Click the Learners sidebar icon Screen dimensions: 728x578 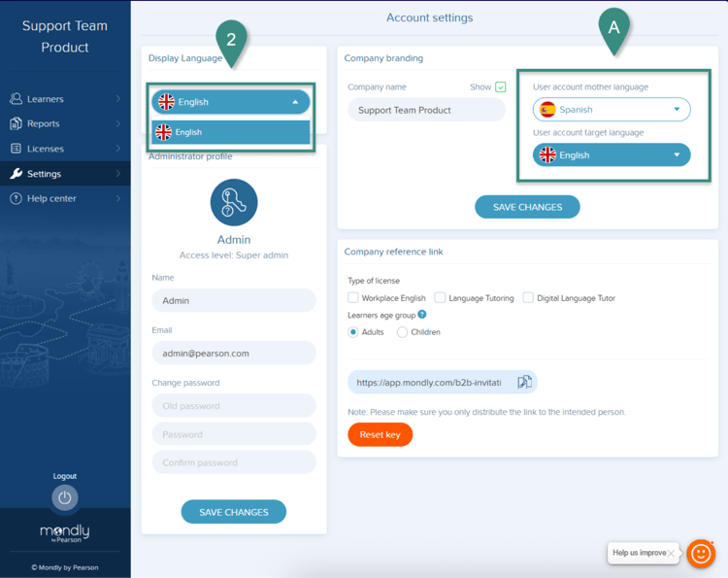[17, 99]
